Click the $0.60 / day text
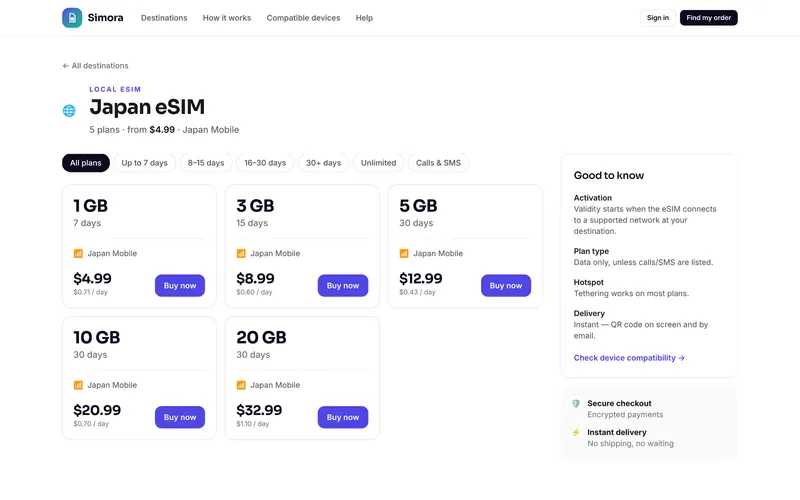 (x=254, y=292)
